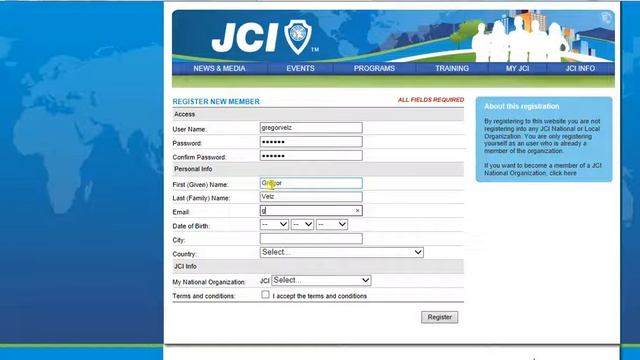Focus the Last (Family) Name field

click(311, 197)
